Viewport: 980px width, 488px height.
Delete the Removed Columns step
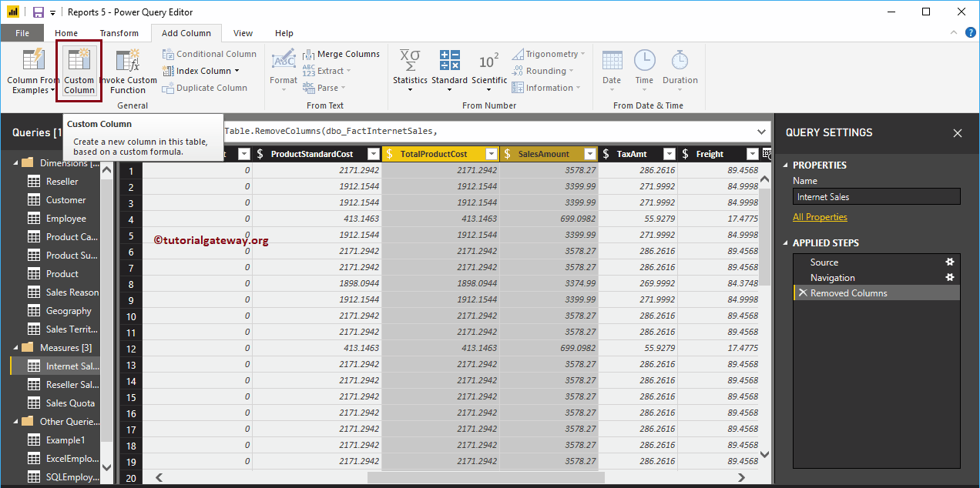(802, 293)
